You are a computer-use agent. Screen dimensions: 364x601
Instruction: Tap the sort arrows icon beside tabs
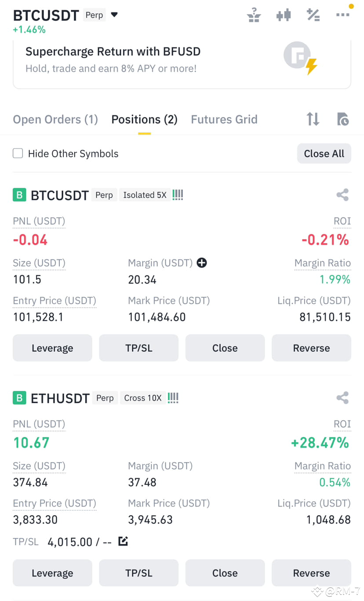pos(313,119)
